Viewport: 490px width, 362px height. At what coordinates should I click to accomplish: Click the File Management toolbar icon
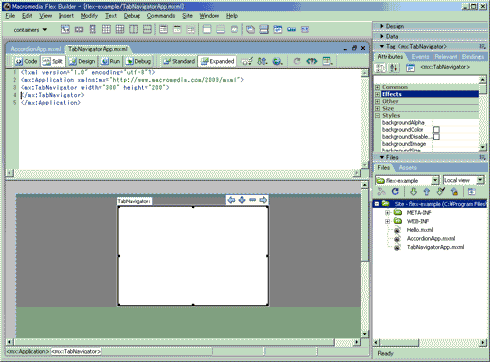click(x=262, y=61)
